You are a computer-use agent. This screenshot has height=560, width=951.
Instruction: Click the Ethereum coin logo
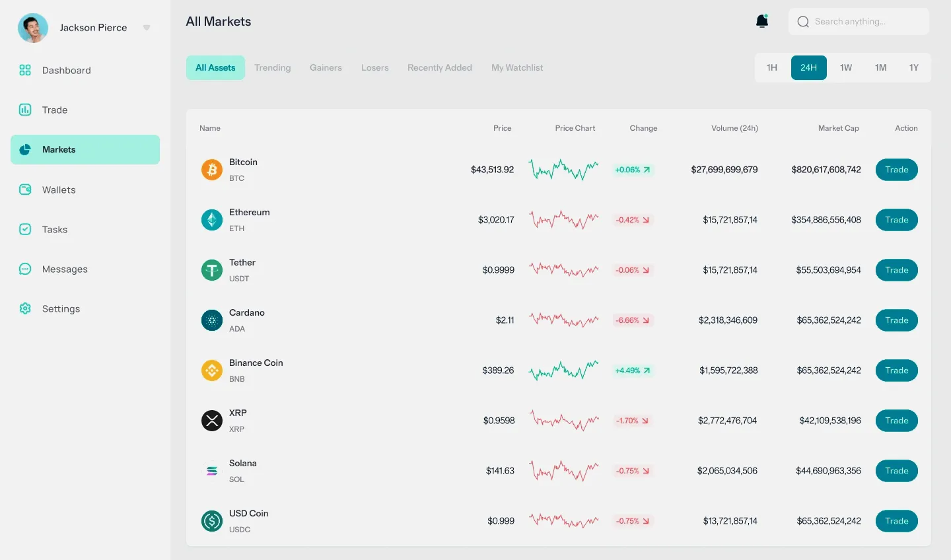[x=212, y=220]
